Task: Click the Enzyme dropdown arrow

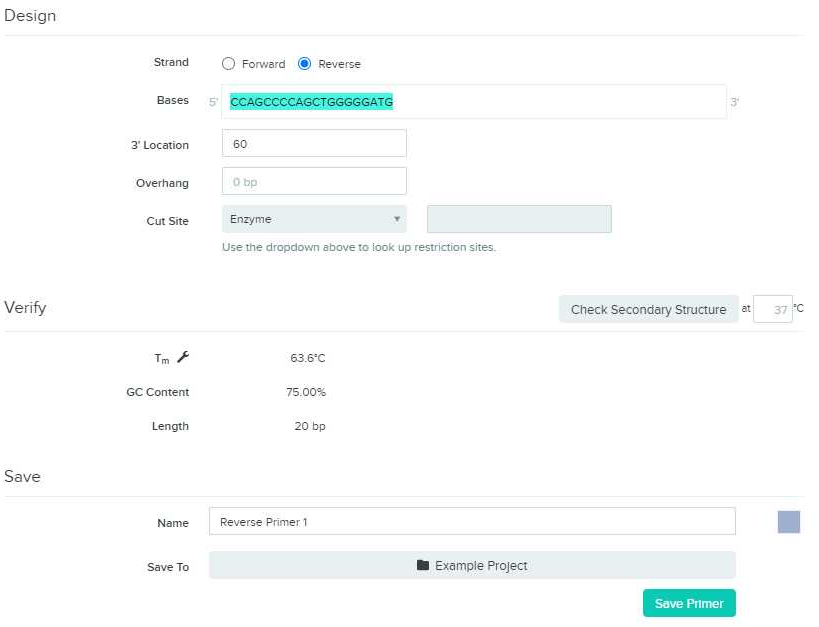Action: pos(397,219)
